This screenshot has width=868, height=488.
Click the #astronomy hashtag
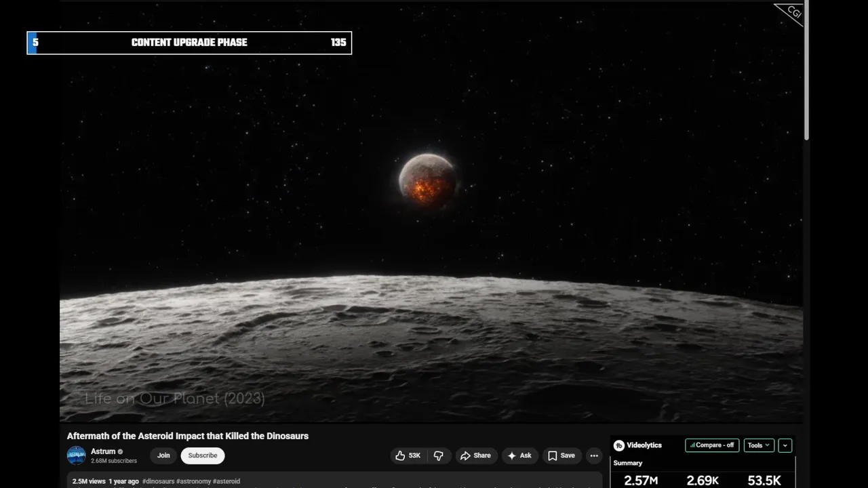point(193,481)
